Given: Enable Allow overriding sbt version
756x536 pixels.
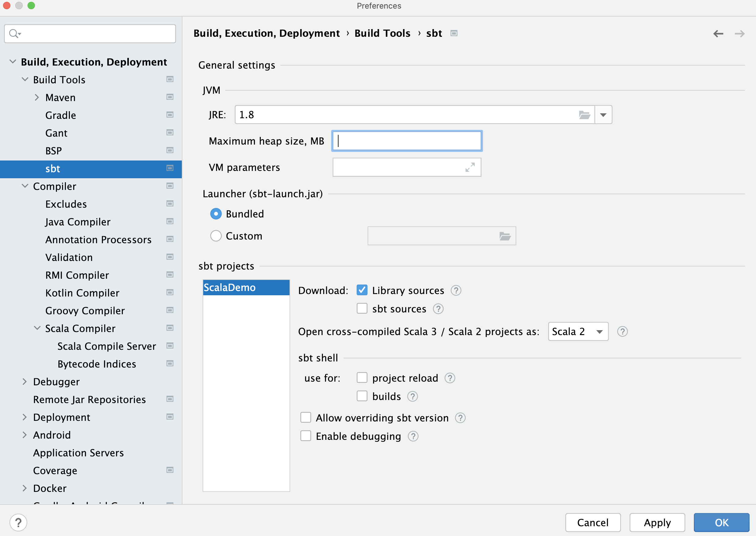Looking at the screenshot, I should [306, 417].
